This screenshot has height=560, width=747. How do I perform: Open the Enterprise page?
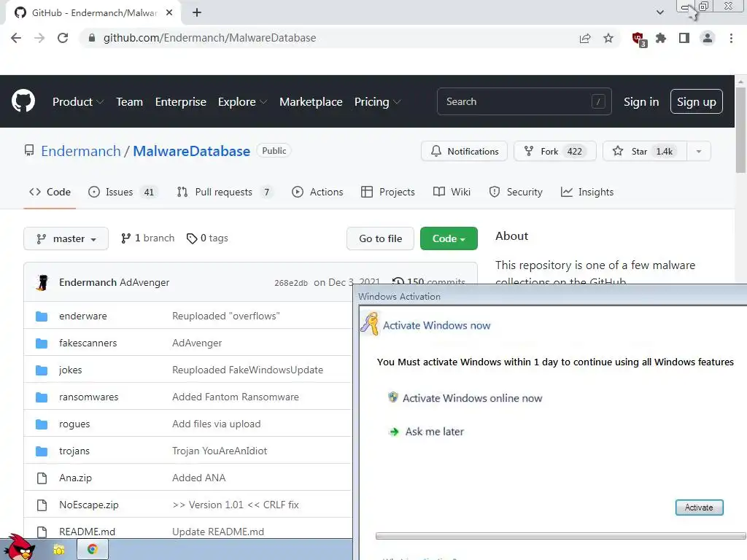coord(181,102)
